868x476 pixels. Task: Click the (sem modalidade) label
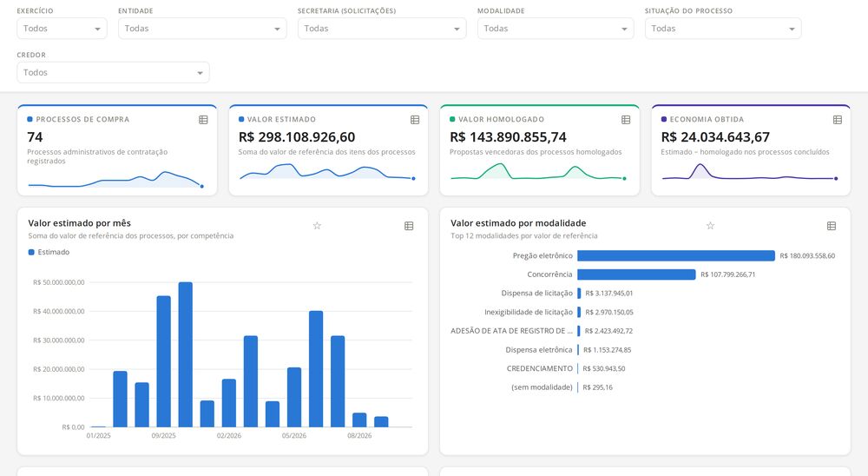[x=542, y=387]
